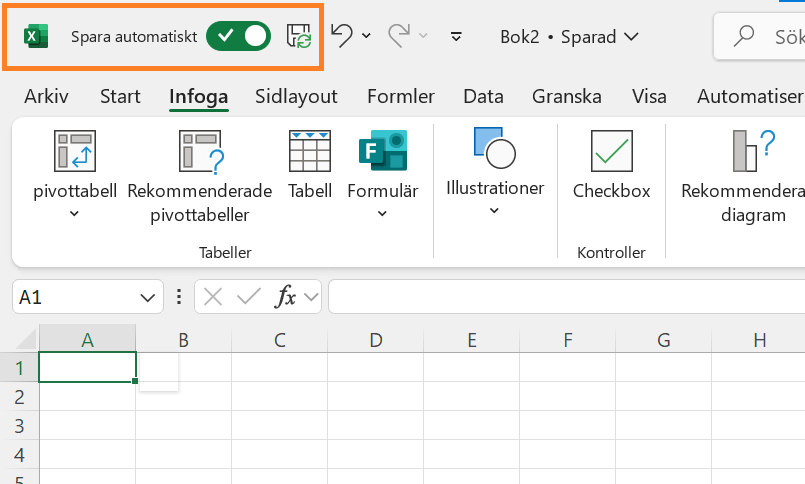This screenshot has width=805, height=484.
Task: Expand the pivottabell dropdown chevron
Action: pyautogui.click(x=74, y=214)
